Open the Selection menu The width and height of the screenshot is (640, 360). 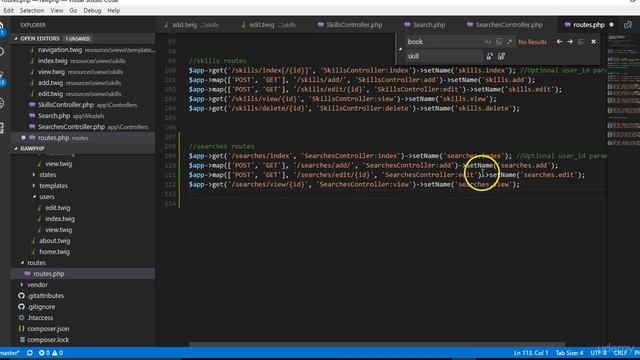coord(32,11)
